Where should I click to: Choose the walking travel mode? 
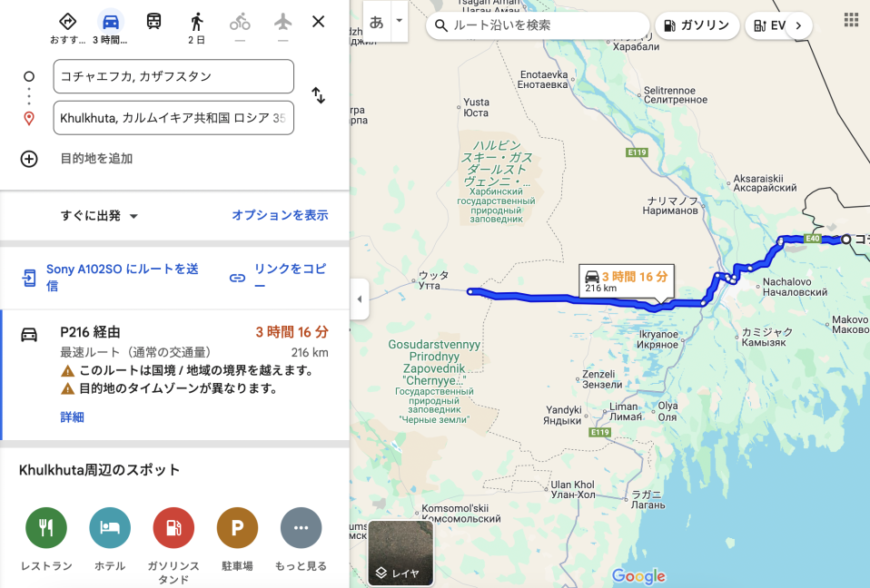196,22
